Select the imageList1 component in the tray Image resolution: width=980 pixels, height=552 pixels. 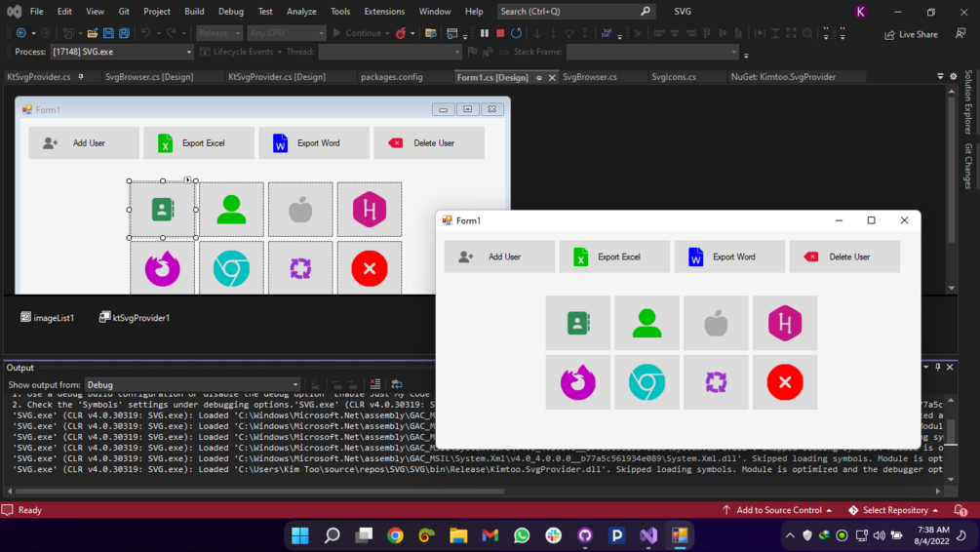click(48, 318)
